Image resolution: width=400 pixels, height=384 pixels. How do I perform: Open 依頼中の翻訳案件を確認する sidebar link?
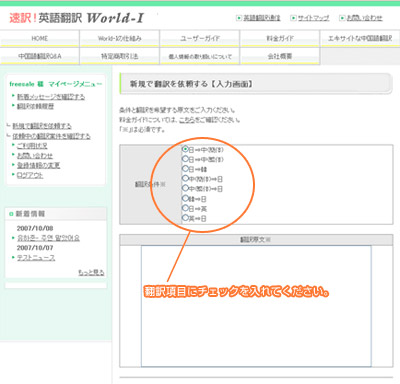[51, 136]
